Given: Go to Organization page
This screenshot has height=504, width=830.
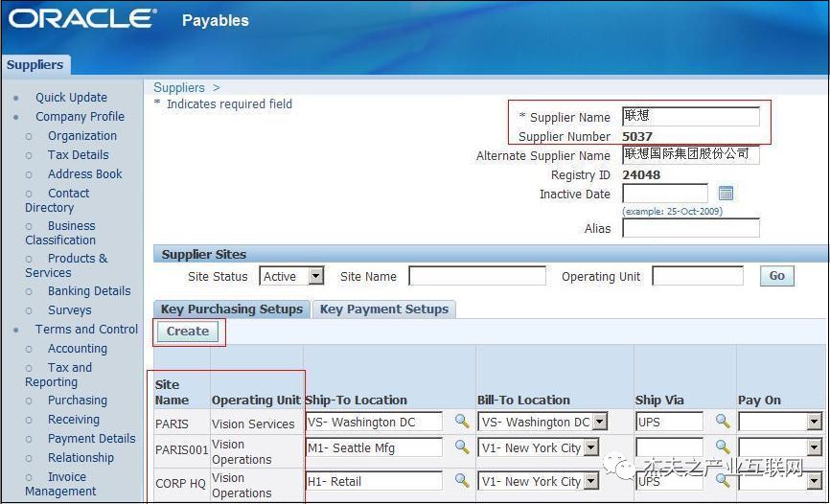Looking at the screenshot, I should 82,136.
